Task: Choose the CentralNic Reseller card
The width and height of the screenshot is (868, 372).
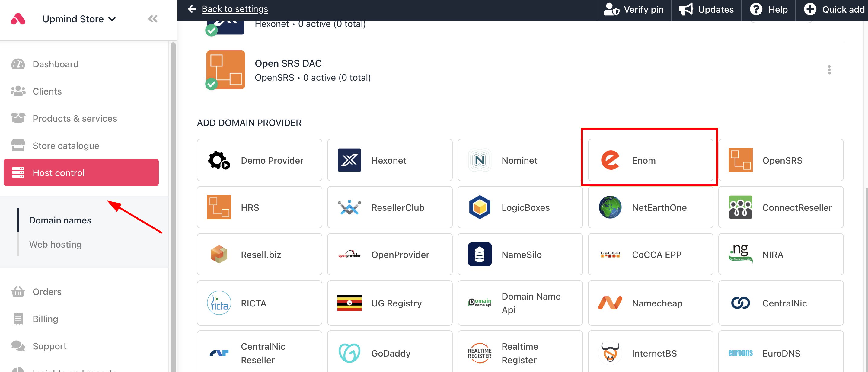Action: (x=260, y=351)
